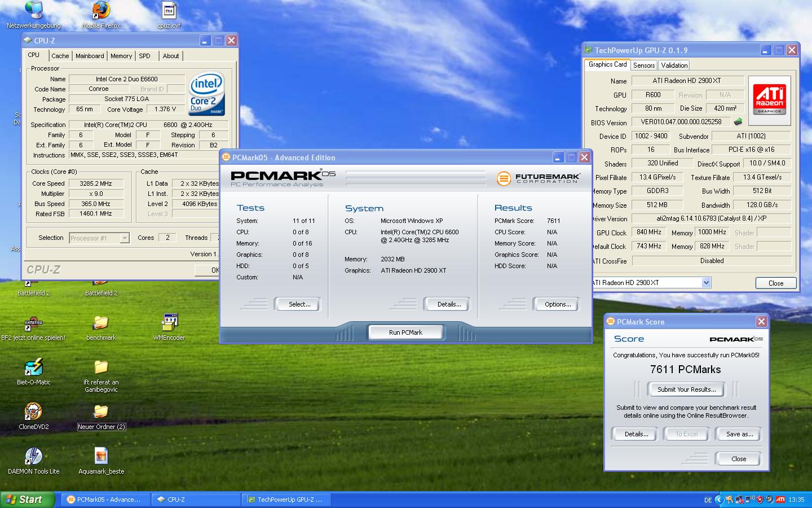This screenshot has width=812, height=508.
Task: Click the Close button in PCMark Score window
Action: 738,459
